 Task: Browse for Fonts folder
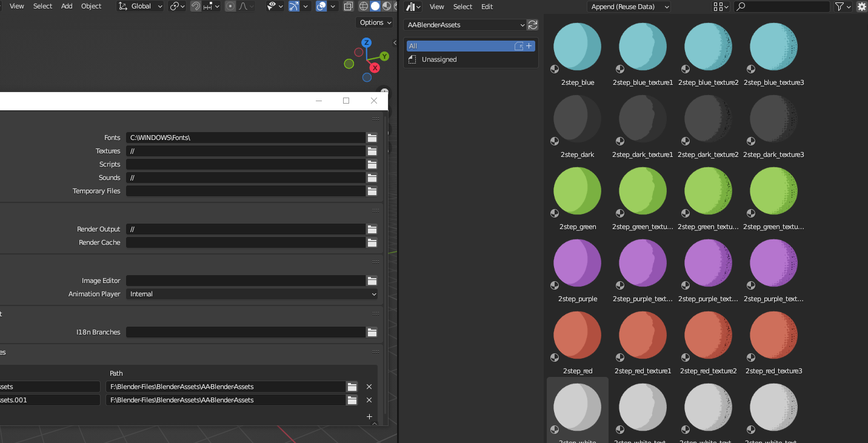(x=372, y=138)
